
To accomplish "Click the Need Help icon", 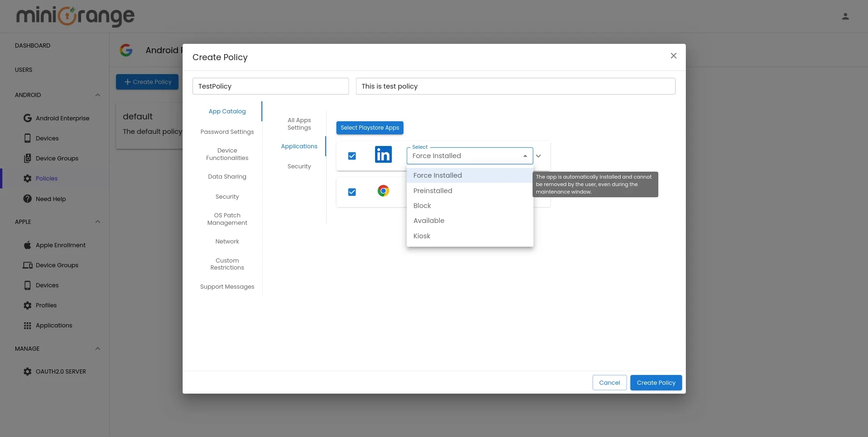I will [27, 199].
